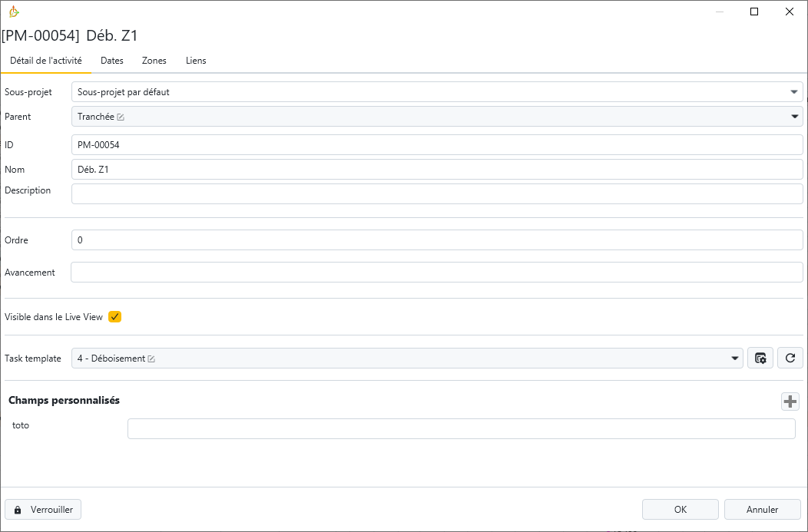Click the refresh task template icon
The height and width of the screenshot is (532, 808).
(x=790, y=359)
